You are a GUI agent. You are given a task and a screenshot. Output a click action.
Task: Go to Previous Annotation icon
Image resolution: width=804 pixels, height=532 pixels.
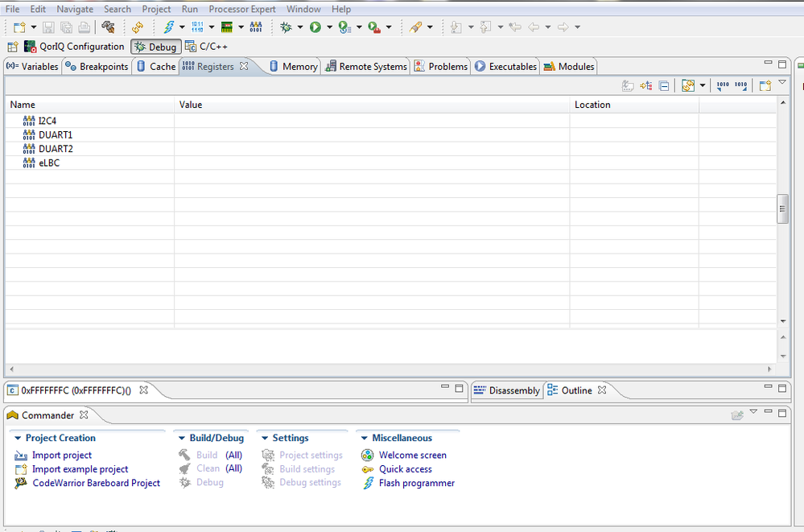pyautogui.click(x=485, y=27)
